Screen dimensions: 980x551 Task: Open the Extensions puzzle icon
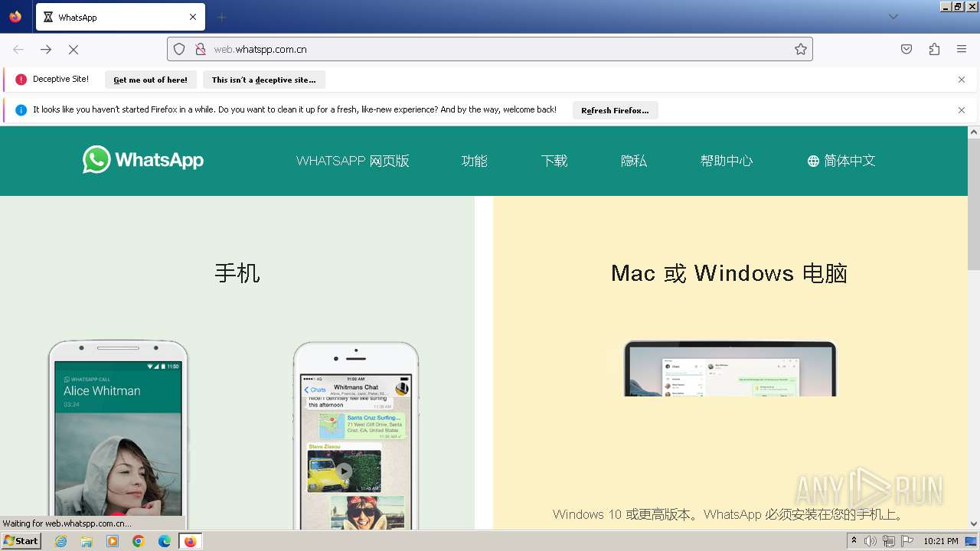(x=934, y=49)
